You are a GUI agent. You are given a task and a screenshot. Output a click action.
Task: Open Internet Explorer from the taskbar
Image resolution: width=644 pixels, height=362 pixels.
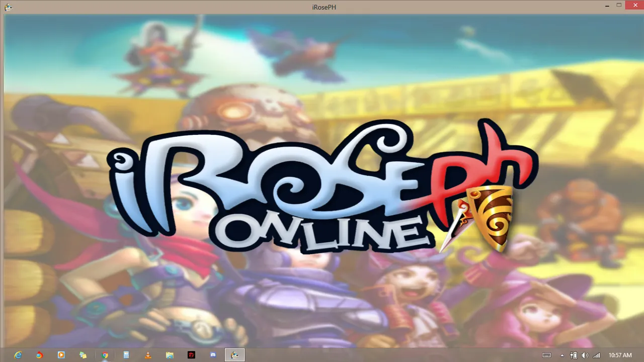click(x=18, y=355)
